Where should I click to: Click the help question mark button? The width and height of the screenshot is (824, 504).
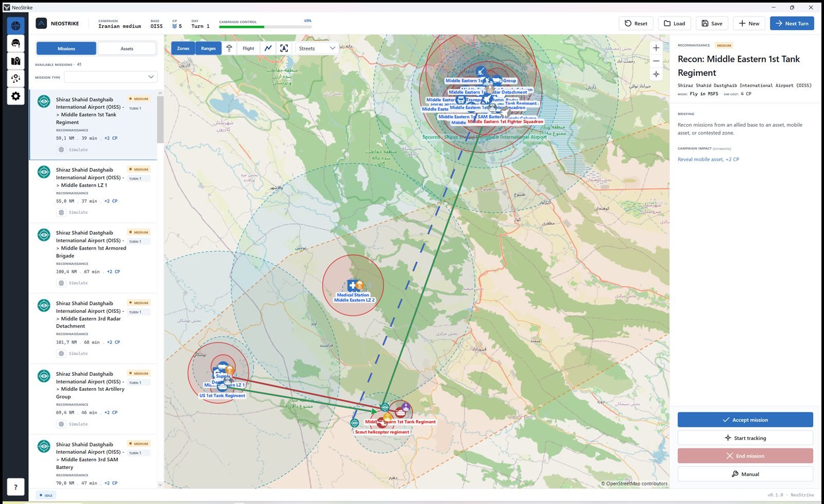[16, 486]
